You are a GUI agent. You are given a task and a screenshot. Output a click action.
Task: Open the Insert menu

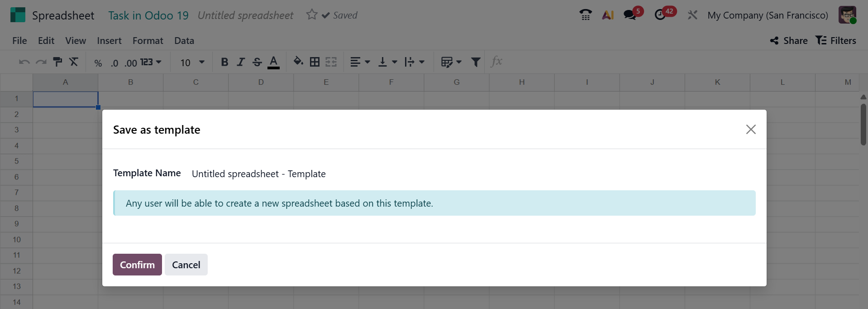pyautogui.click(x=109, y=41)
